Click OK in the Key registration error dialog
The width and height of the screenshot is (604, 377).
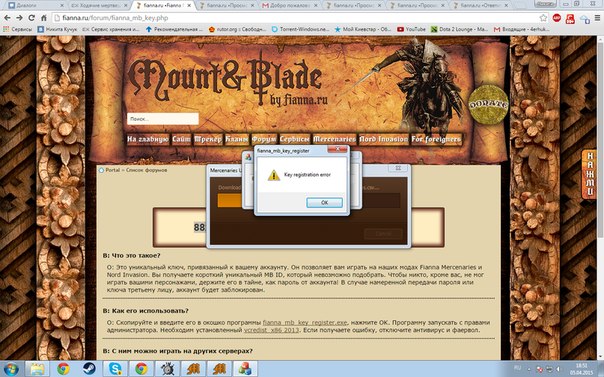pos(324,203)
